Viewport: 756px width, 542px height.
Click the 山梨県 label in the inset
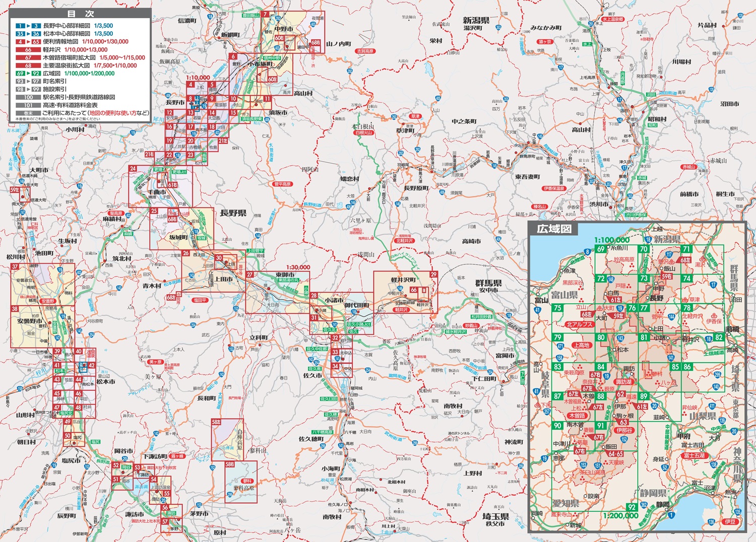[703, 416]
